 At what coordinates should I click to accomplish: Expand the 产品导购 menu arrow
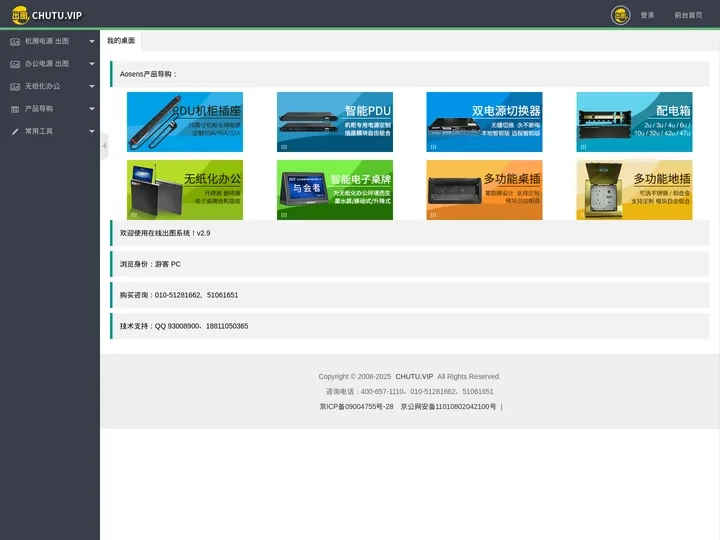[92, 109]
